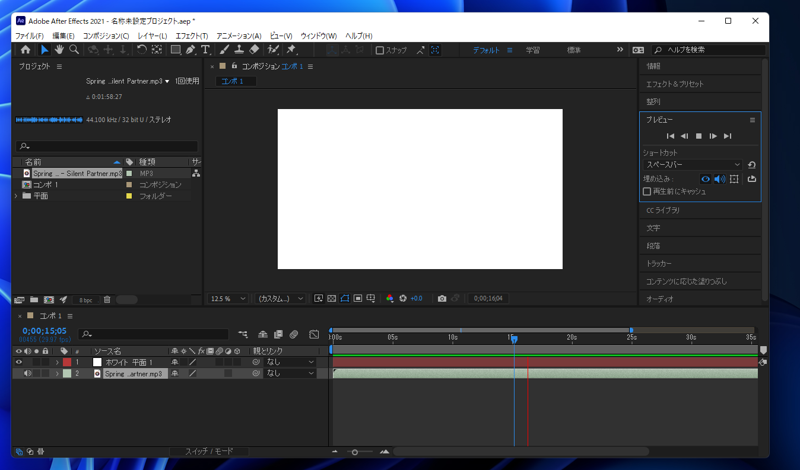Open the コンポジション(C) menu
This screenshot has width=800, height=470.
(106, 36)
